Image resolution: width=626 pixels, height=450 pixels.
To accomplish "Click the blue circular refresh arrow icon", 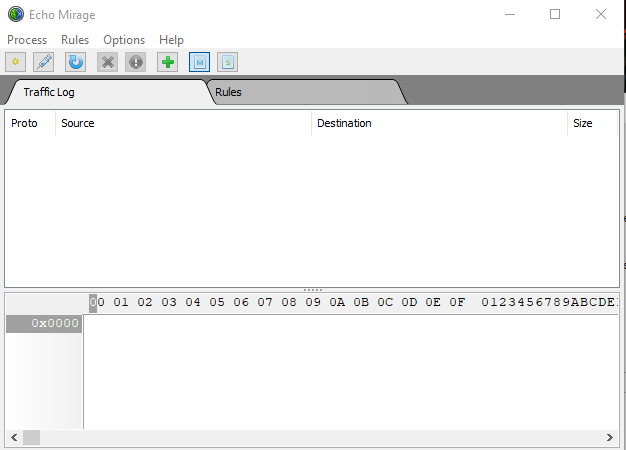I will 75,62.
